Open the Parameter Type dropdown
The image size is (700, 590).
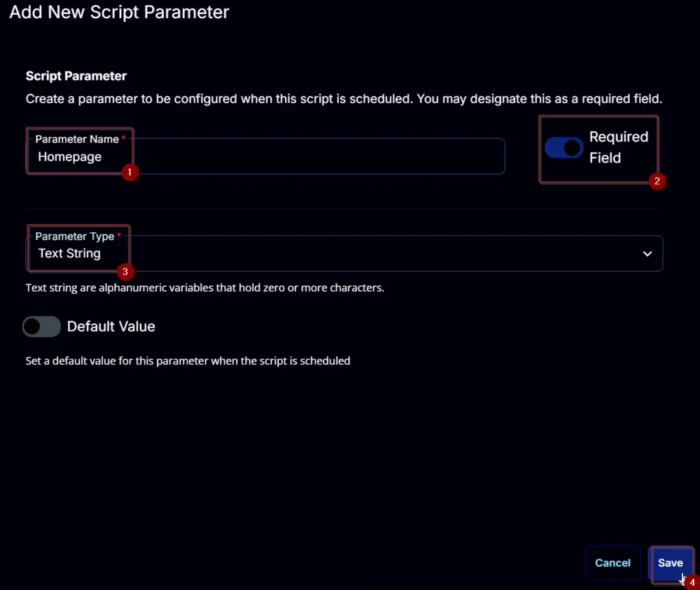click(x=344, y=253)
